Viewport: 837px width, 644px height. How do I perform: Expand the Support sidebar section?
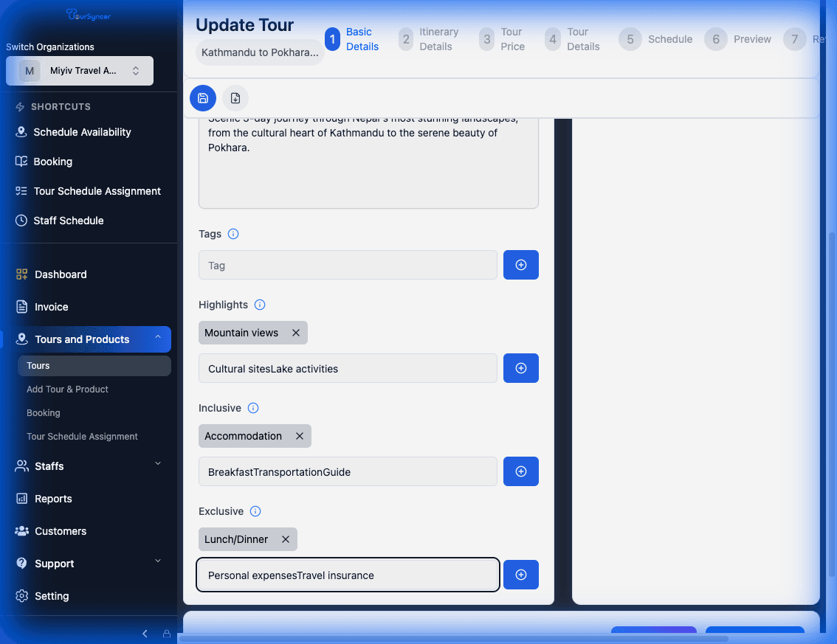point(158,561)
